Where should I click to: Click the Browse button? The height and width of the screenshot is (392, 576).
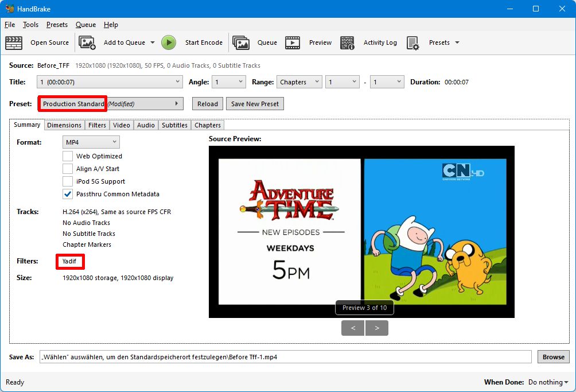554,357
